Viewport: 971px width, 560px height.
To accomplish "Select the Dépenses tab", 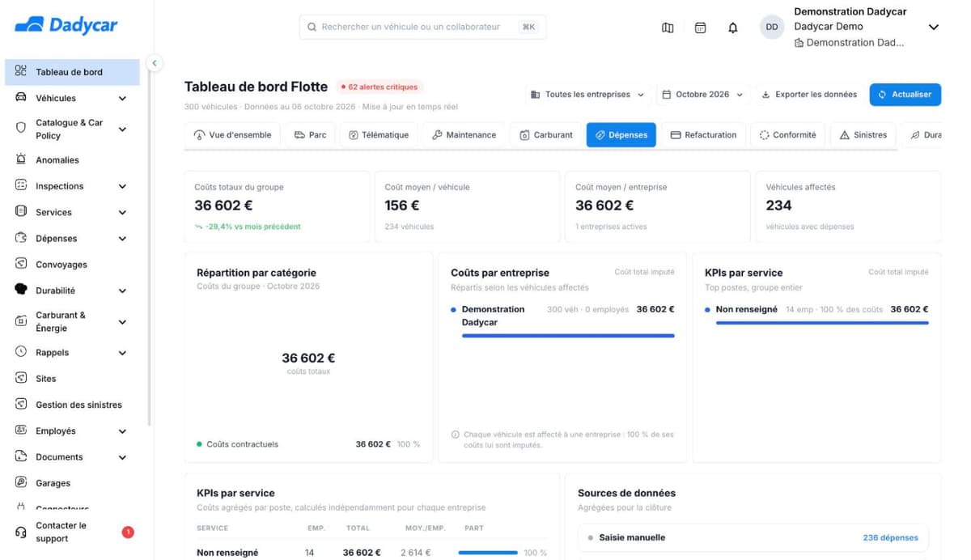I will tap(621, 135).
